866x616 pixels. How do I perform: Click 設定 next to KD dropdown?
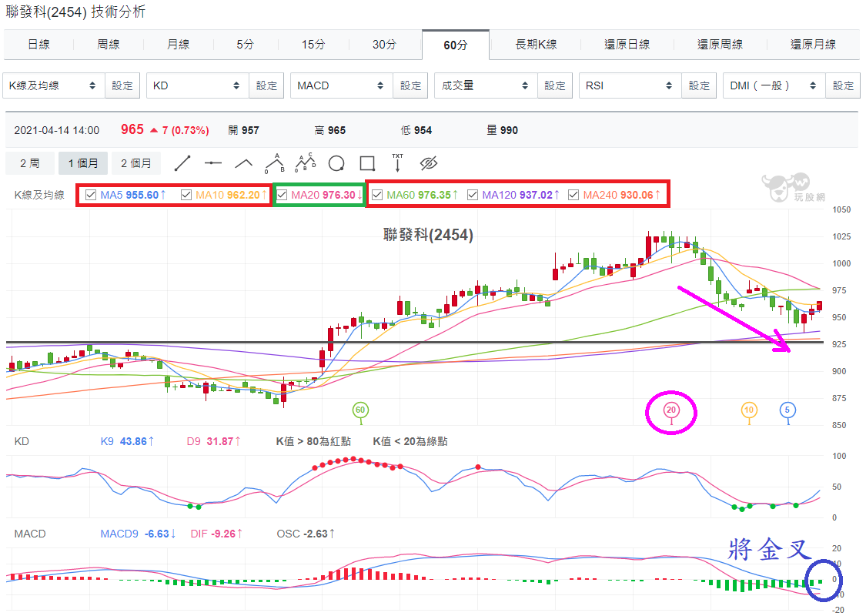click(x=267, y=85)
